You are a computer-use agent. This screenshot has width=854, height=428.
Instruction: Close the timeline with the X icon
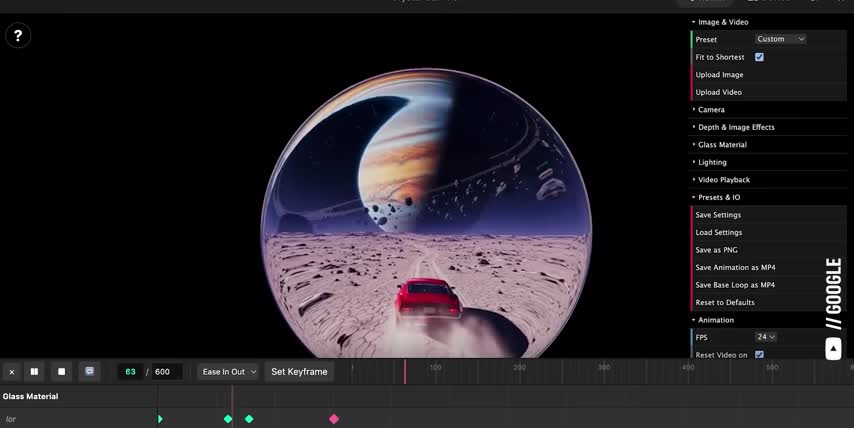(x=12, y=372)
